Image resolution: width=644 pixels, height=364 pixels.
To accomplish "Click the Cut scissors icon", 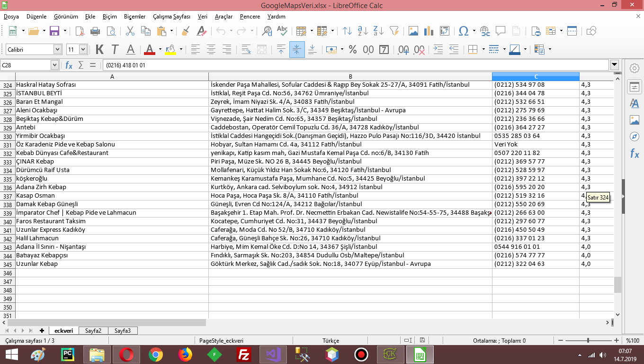I will click(130, 31).
